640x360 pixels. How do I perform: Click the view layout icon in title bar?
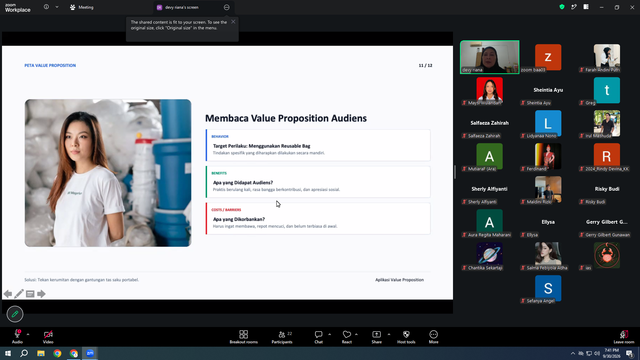586,7
